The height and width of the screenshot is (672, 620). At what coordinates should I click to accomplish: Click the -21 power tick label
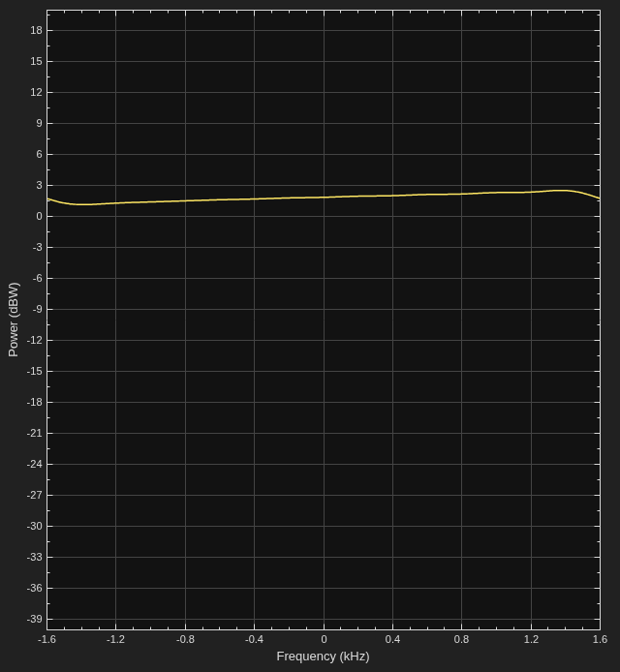[34, 433]
